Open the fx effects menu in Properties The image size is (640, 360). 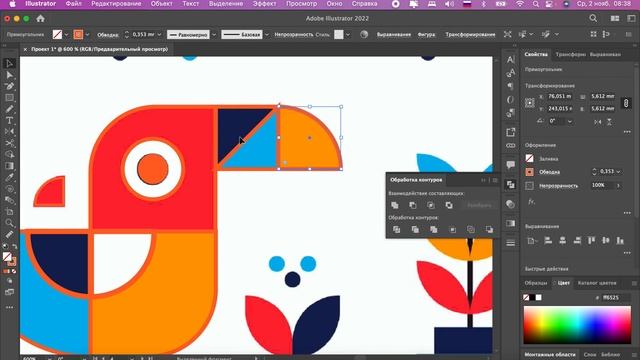tap(531, 202)
